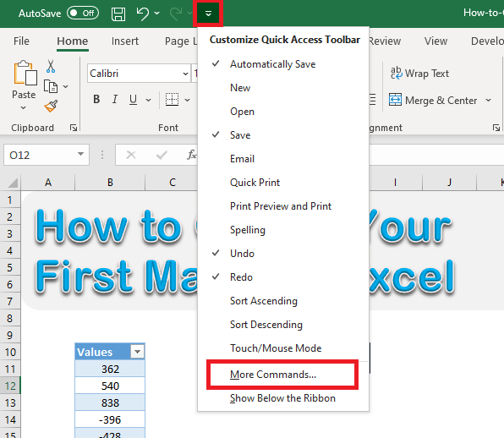504x438 pixels.
Task: Click the Values table header cell
Action: 110,352
